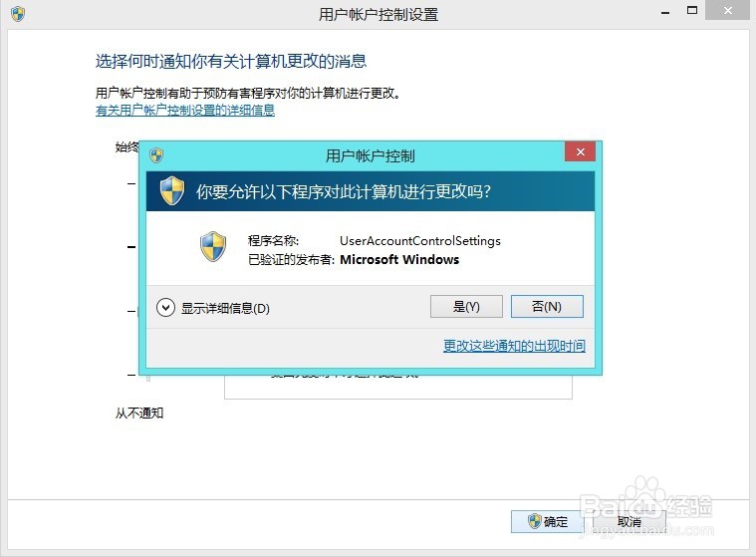The width and height of the screenshot is (756, 557).
Task: Expand 显示详细信息(D) with the chevron circle
Action: (x=165, y=307)
